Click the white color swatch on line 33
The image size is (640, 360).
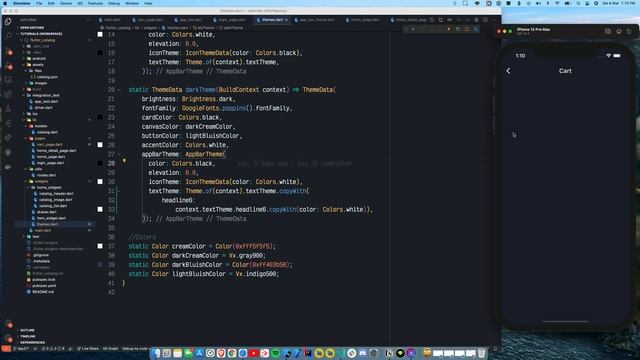[x=100, y=209]
